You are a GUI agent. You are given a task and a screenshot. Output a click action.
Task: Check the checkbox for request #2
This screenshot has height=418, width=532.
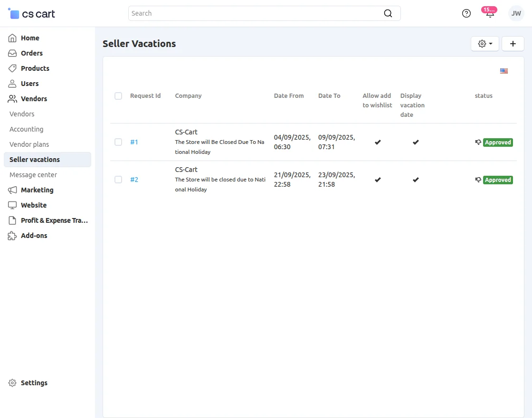click(118, 180)
